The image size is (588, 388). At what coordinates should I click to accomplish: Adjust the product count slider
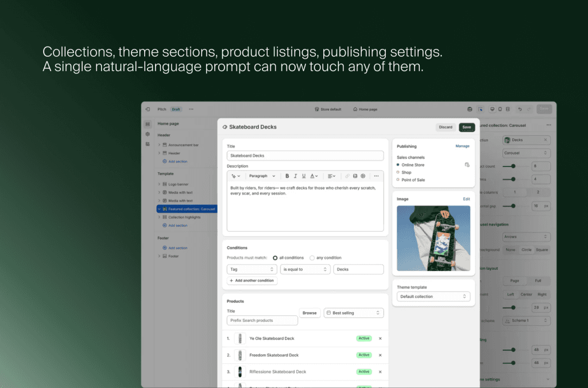pyautogui.click(x=513, y=166)
